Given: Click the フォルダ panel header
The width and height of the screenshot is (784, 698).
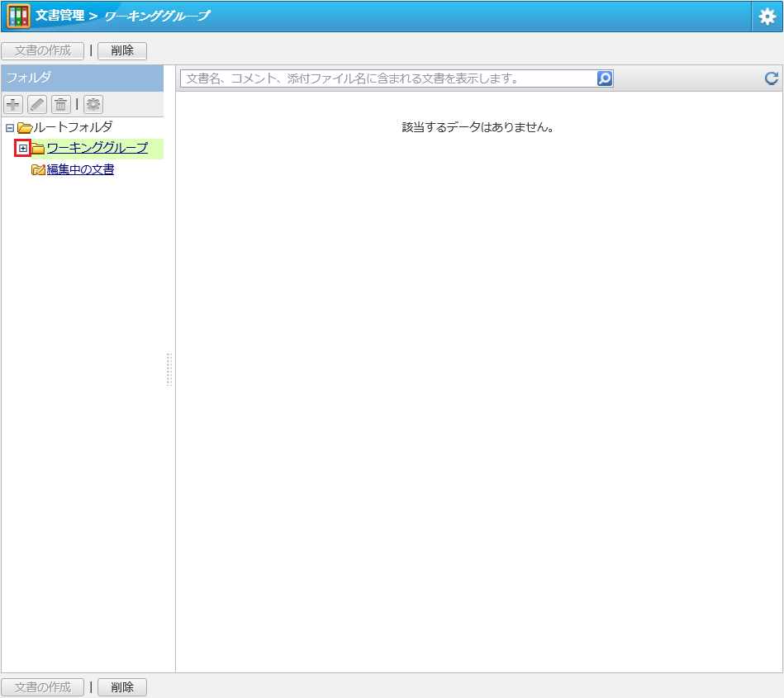Looking at the screenshot, I should (x=83, y=78).
